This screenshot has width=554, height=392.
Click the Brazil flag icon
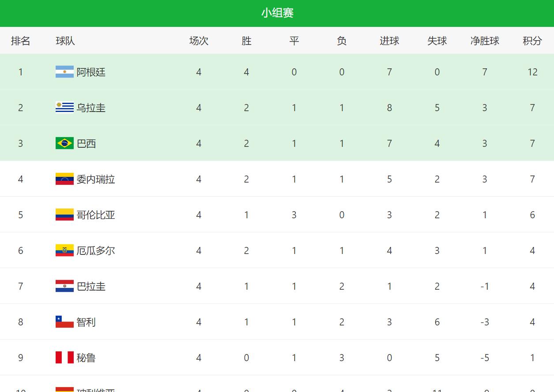pyautogui.click(x=64, y=143)
